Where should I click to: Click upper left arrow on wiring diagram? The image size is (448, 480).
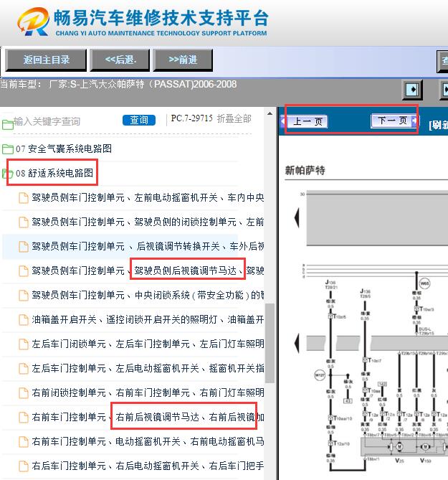pos(297,217)
